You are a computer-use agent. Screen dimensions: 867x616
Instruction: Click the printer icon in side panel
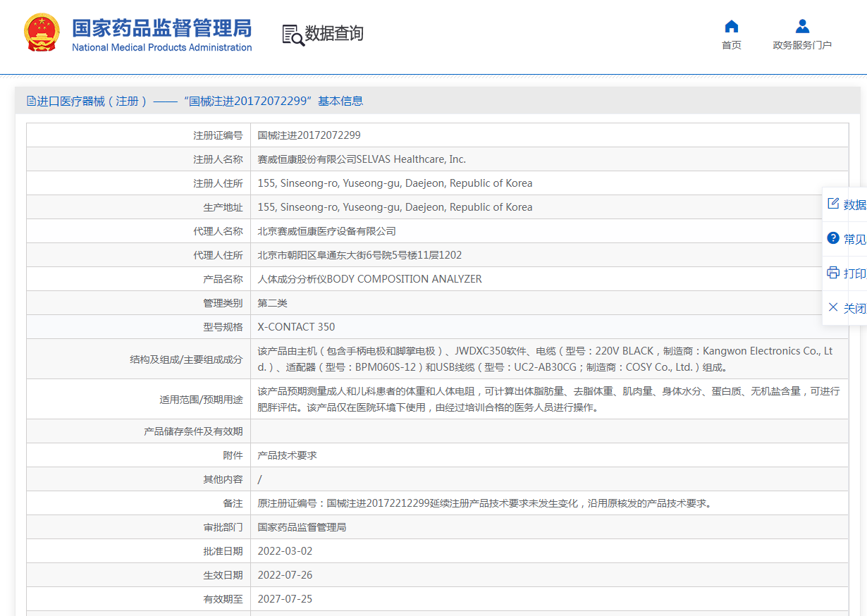point(833,273)
